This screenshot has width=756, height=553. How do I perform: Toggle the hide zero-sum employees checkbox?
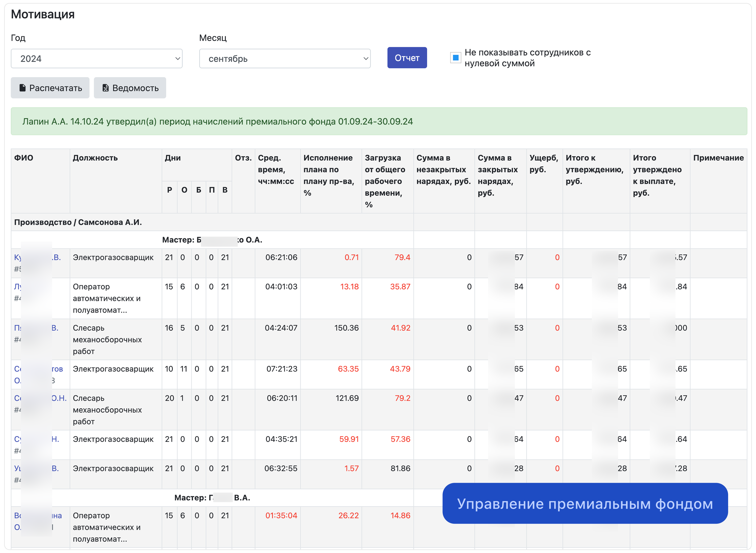point(456,58)
